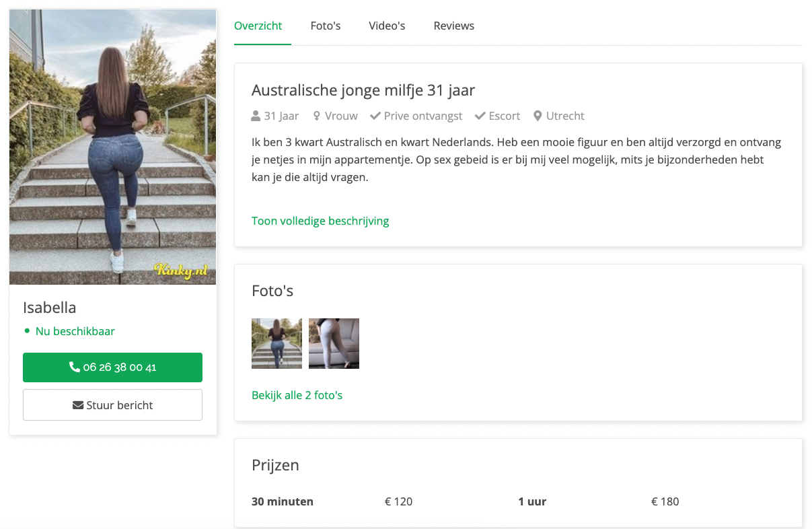This screenshot has width=812, height=529.
Task: Click the green availability dot icon
Action: click(27, 331)
